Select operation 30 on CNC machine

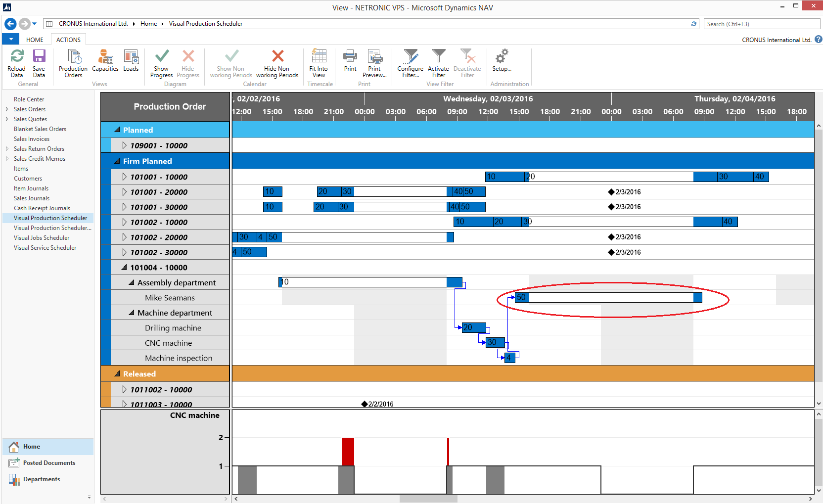pos(496,342)
